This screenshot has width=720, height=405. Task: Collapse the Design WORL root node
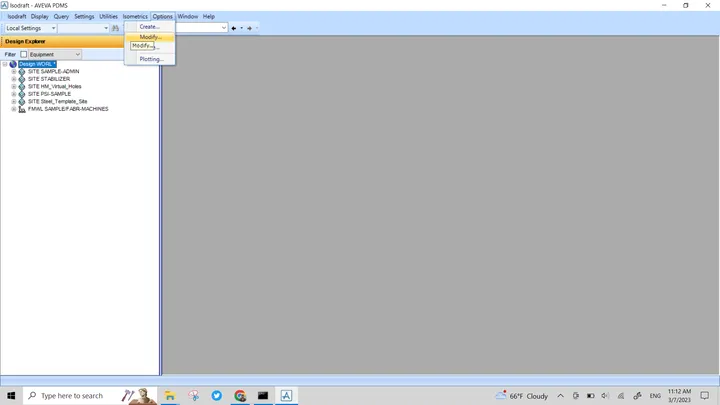pos(5,64)
